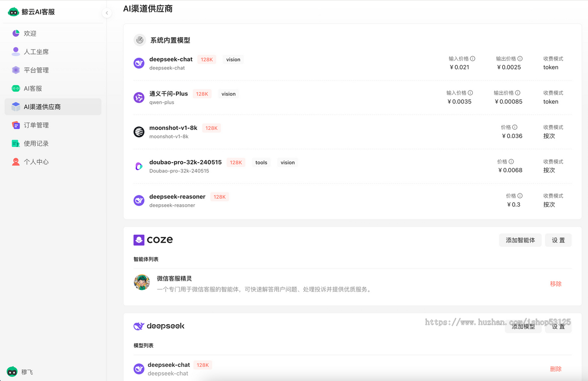Click the ￥0.021 input price value
Image resolution: width=588 pixels, height=381 pixels.
click(459, 68)
